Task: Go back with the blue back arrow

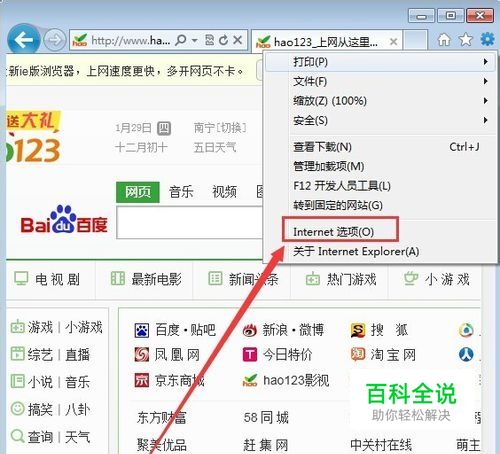Action: pos(24,40)
